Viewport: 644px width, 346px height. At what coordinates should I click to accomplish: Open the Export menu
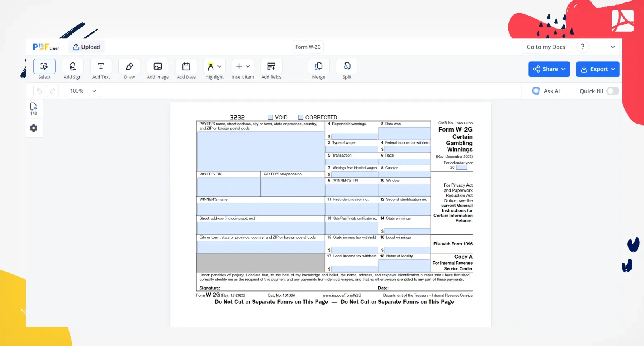pyautogui.click(x=598, y=69)
